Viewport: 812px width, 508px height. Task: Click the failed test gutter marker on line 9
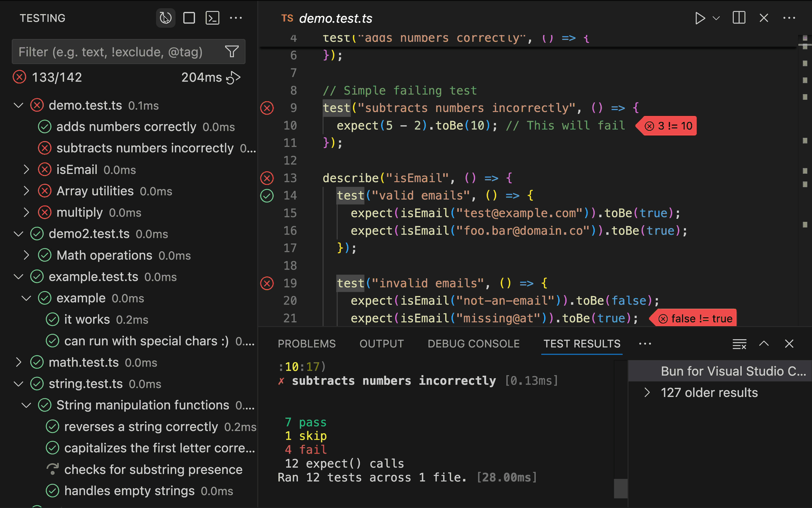[x=267, y=108]
